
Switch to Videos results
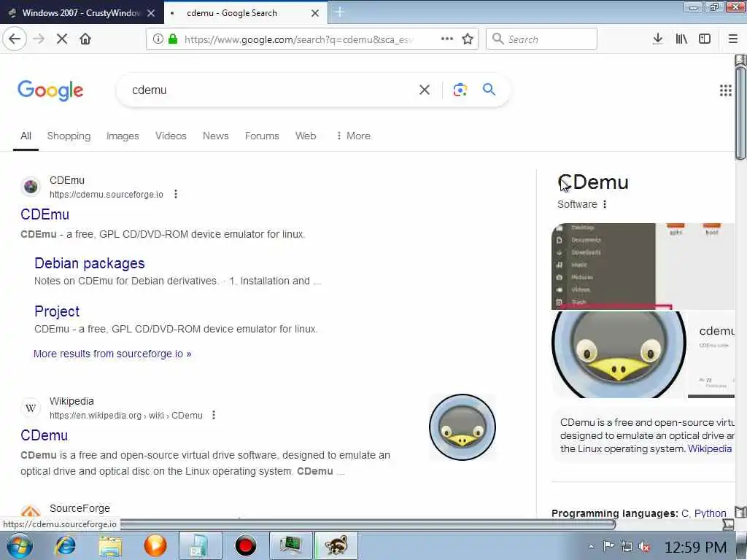pyautogui.click(x=171, y=136)
